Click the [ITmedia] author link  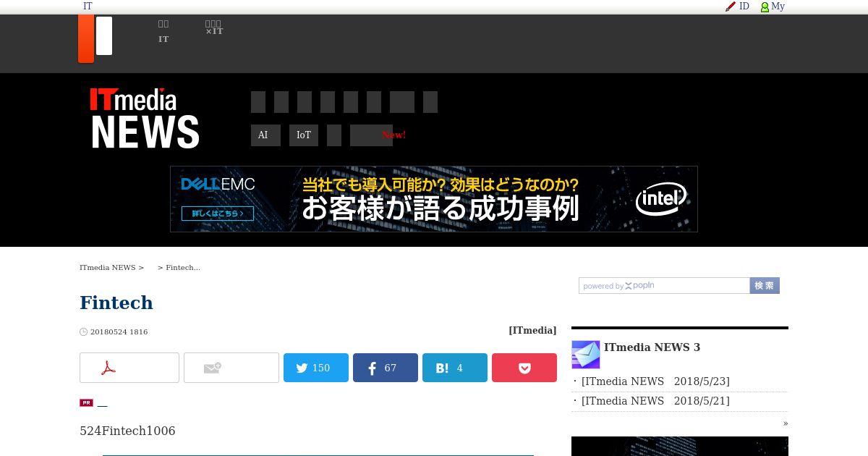532,330
